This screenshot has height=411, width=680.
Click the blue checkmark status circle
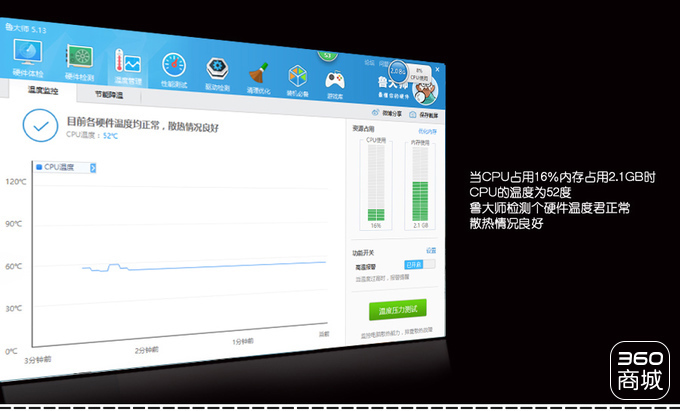point(40,125)
